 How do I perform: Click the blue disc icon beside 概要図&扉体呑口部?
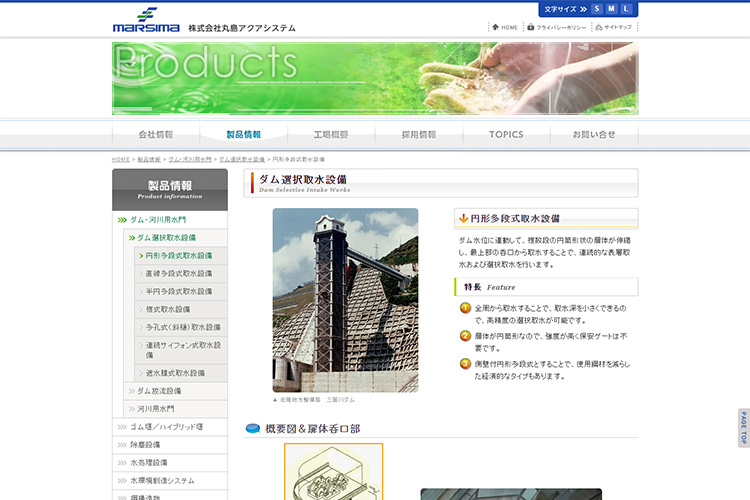point(253,428)
